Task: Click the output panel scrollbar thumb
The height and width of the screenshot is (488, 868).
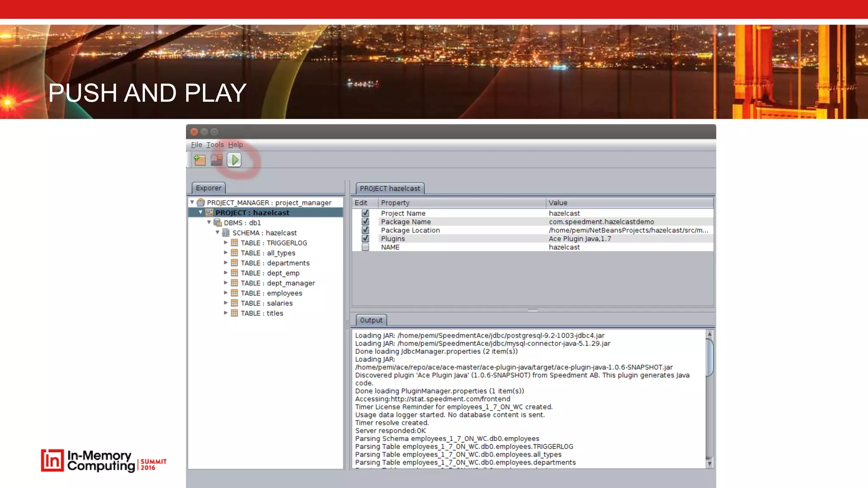Action: [x=709, y=357]
